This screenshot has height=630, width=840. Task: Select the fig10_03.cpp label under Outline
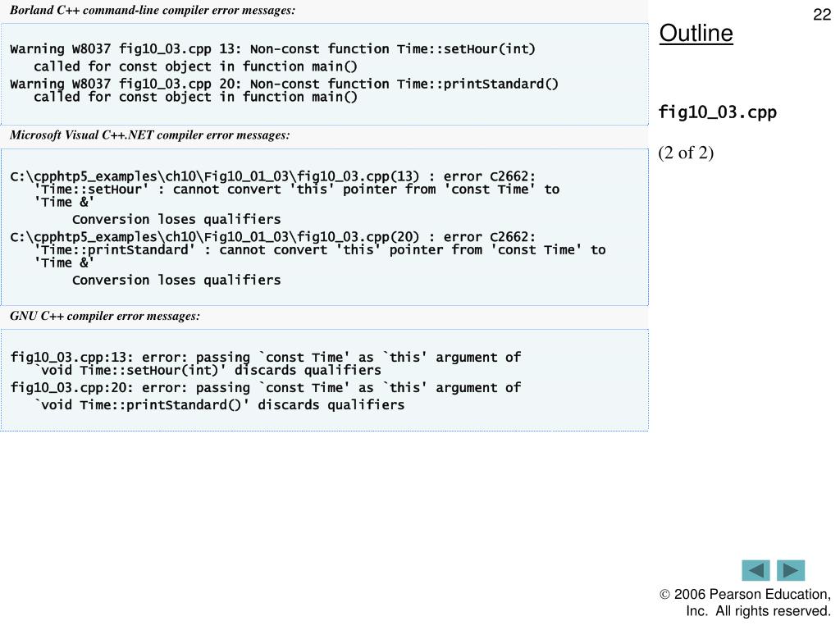717,112
